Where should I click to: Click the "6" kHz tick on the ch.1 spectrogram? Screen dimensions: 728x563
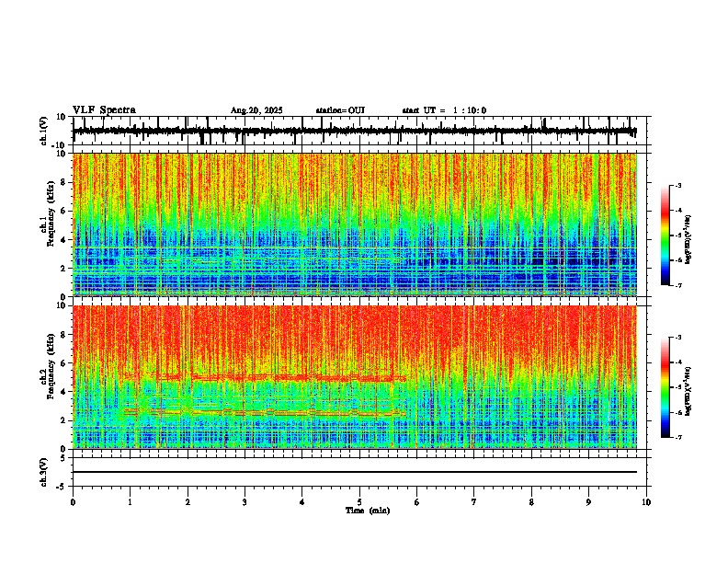click(64, 211)
